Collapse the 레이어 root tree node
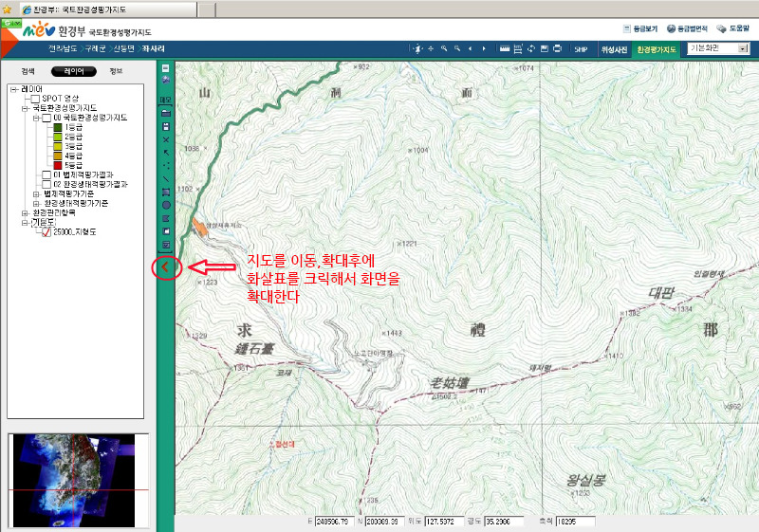Image resolution: width=759 pixels, height=532 pixels. pos(13,89)
